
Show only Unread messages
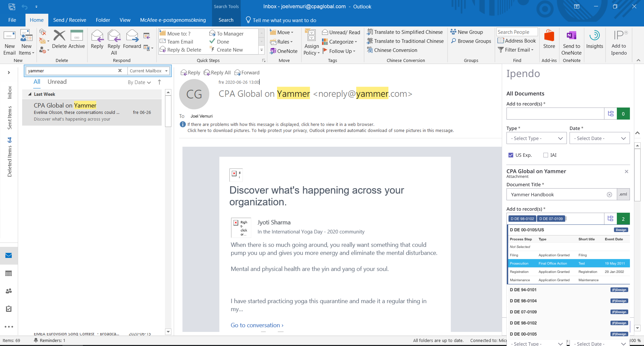coord(57,82)
